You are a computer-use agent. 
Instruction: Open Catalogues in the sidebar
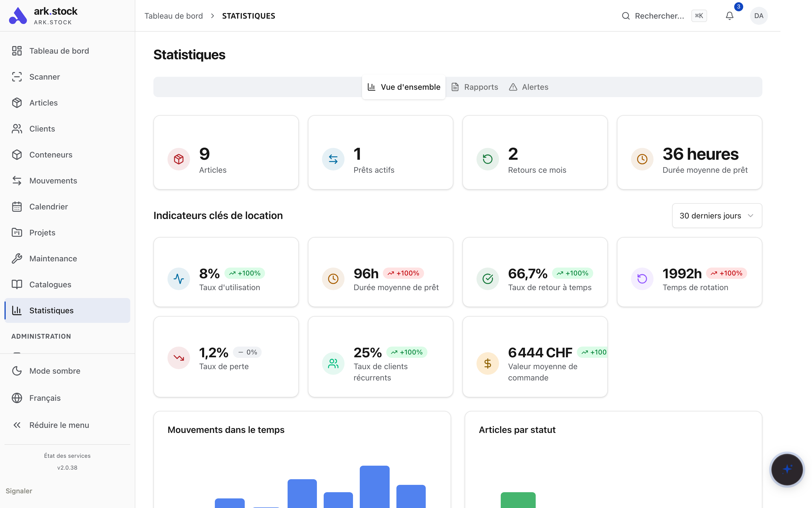point(67,284)
